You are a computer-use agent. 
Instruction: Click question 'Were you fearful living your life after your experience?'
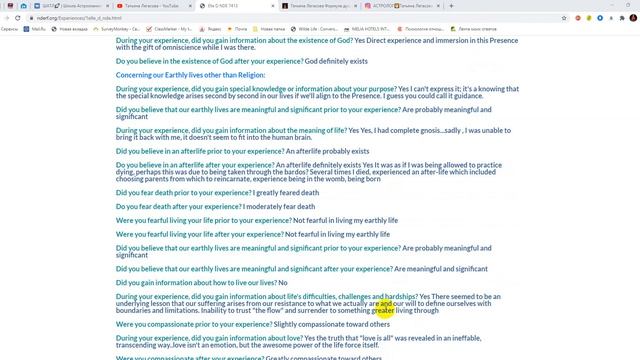tap(200, 234)
